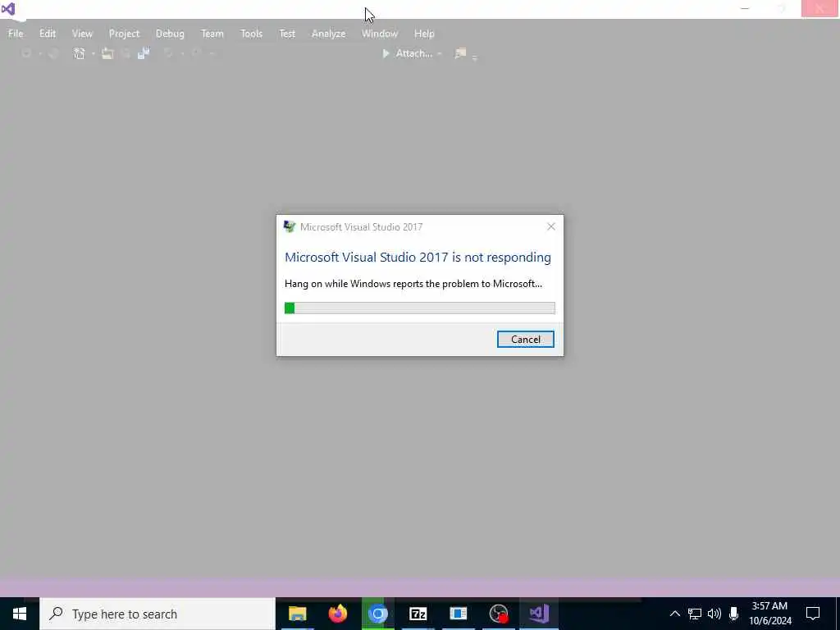840x630 pixels.
Task: Open the Edit menu
Action: pos(47,33)
